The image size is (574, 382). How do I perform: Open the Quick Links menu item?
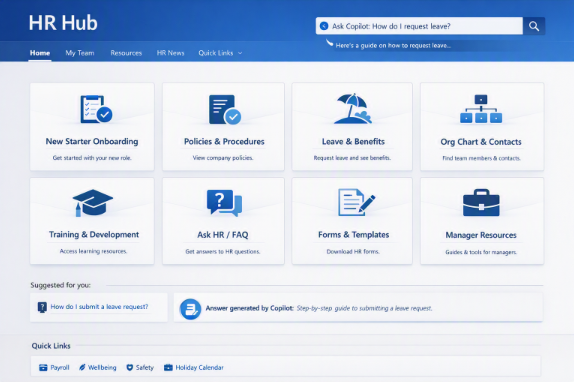(x=216, y=53)
